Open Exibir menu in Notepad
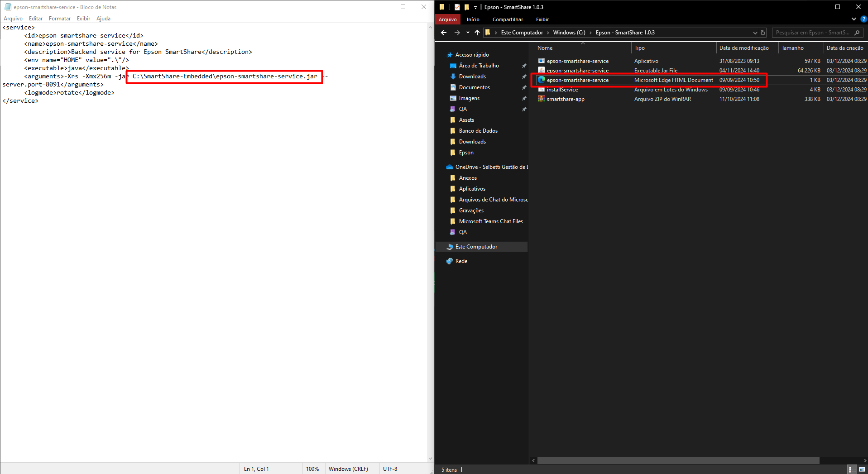The image size is (868, 474). click(83, 19)
